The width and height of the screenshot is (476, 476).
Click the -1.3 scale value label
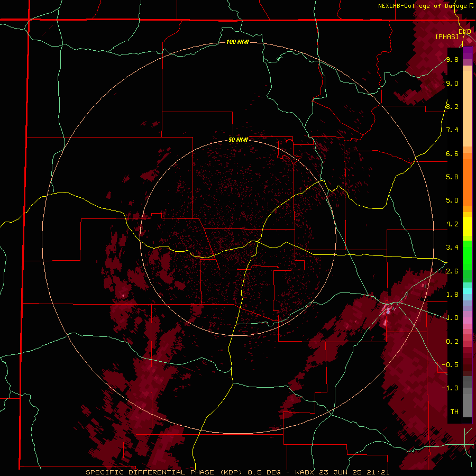tap(450, 388)
